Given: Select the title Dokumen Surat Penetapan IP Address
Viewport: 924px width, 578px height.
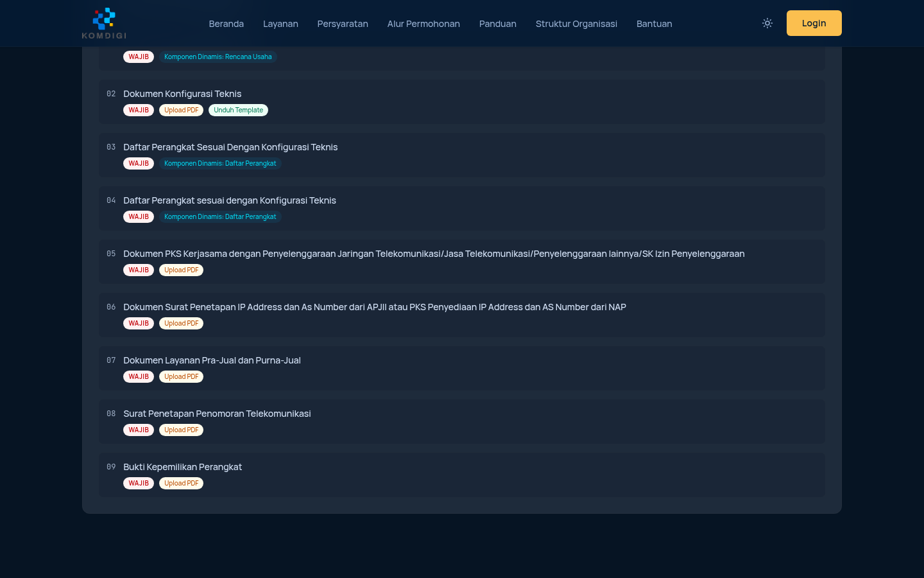Looking at the screenshot, I should point(375,307).
